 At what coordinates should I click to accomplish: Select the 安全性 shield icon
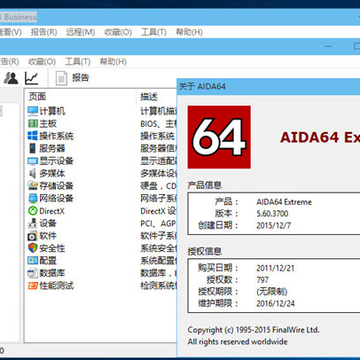(x=33, y=248)
